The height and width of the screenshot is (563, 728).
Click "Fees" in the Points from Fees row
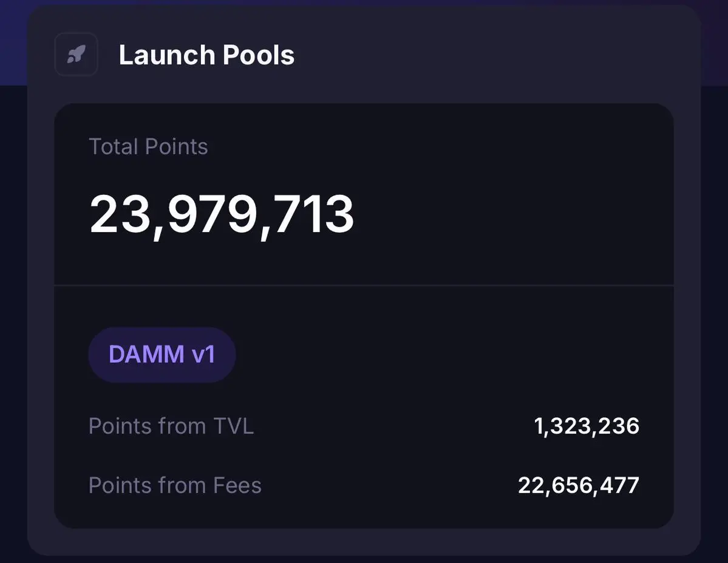[x=237, y=485]
